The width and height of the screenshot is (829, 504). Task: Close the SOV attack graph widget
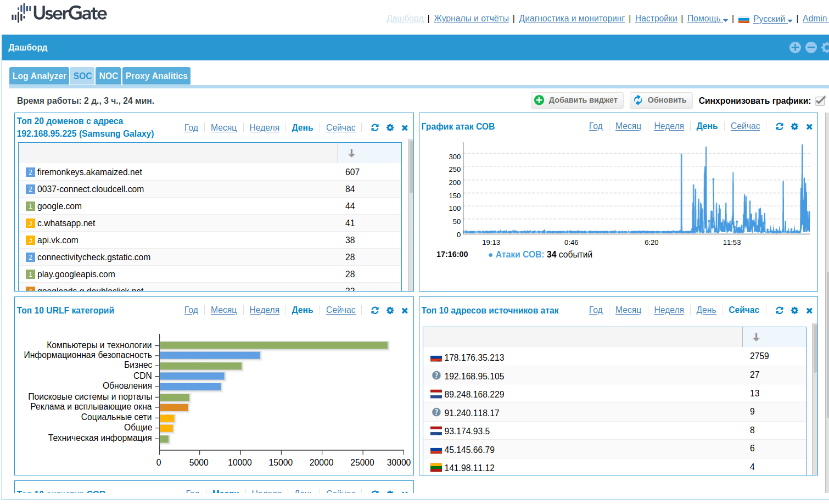pos(809,127)
